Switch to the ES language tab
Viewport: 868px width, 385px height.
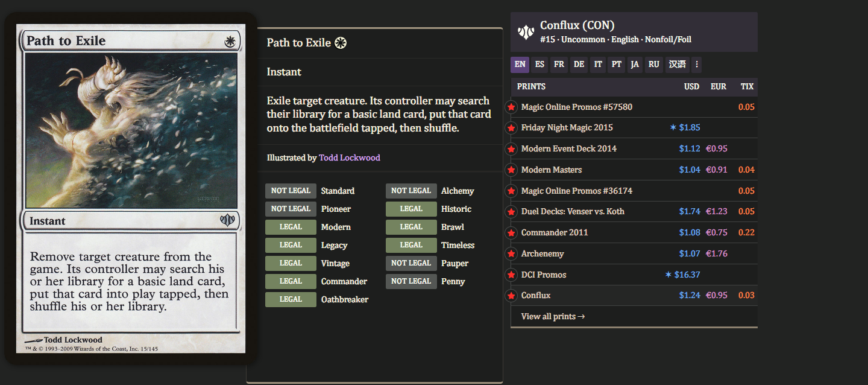pos(539,65)
